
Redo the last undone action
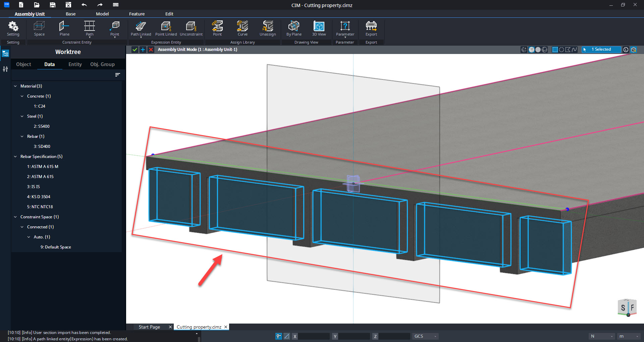pyautogui.click(x=100, y=5)
